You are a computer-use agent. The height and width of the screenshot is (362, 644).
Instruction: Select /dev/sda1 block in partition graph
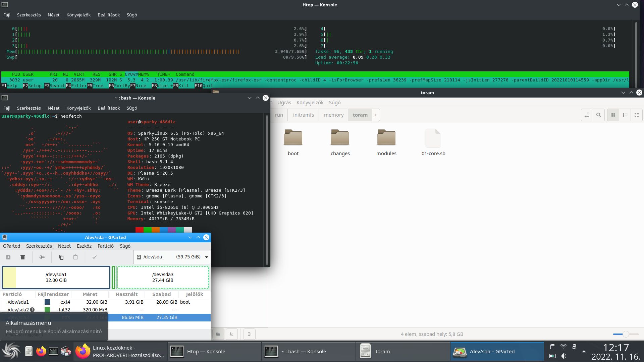click(56, 277)
